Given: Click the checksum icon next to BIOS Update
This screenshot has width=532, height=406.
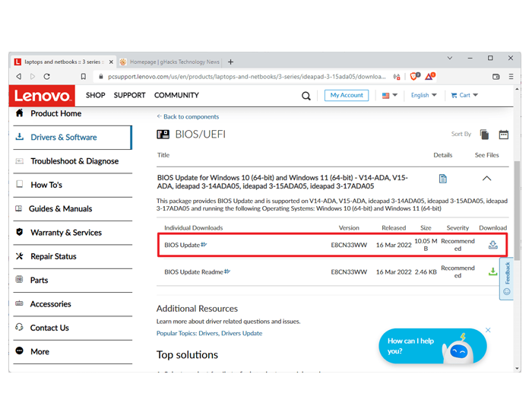Looking at the screenshot, I should (204, 244).
